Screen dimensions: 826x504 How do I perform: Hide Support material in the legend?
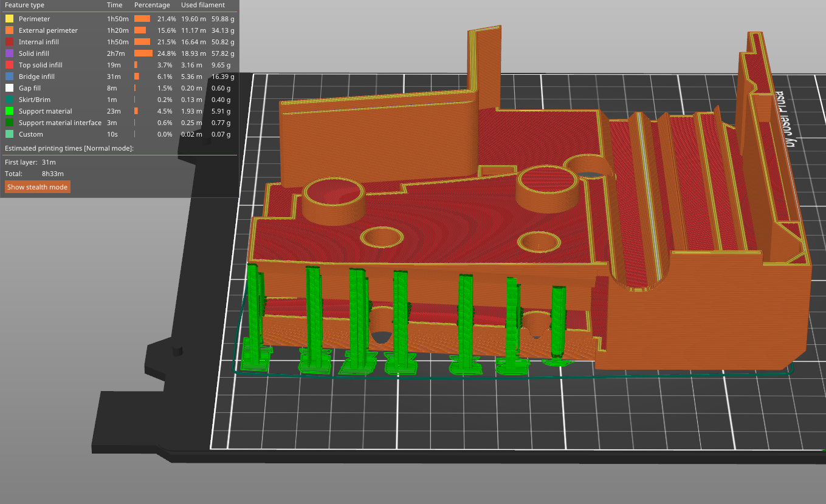[45, 111]
